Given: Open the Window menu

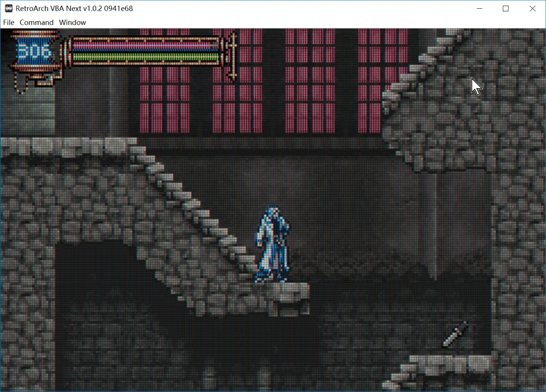Looking at the screenshot, I should [x=73, y=22].
